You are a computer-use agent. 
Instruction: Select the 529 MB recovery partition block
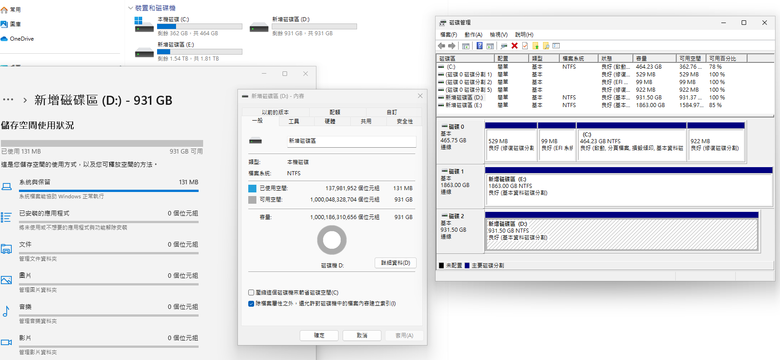(x=511, y=142)
